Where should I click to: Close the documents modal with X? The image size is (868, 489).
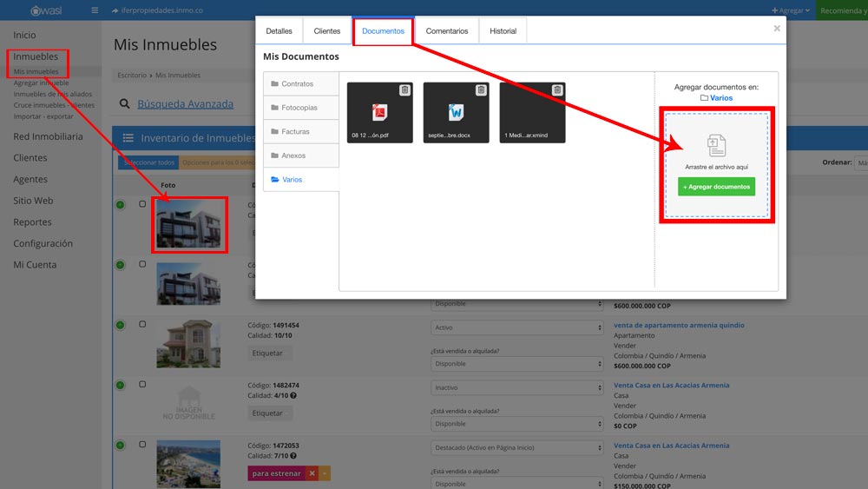(777, 29)
